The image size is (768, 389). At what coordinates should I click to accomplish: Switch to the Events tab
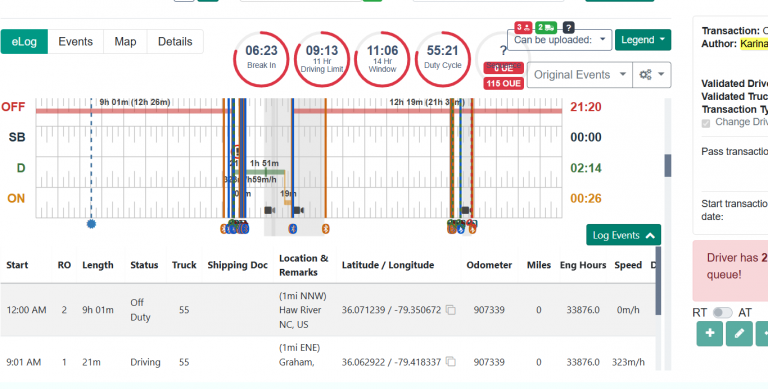75,42
